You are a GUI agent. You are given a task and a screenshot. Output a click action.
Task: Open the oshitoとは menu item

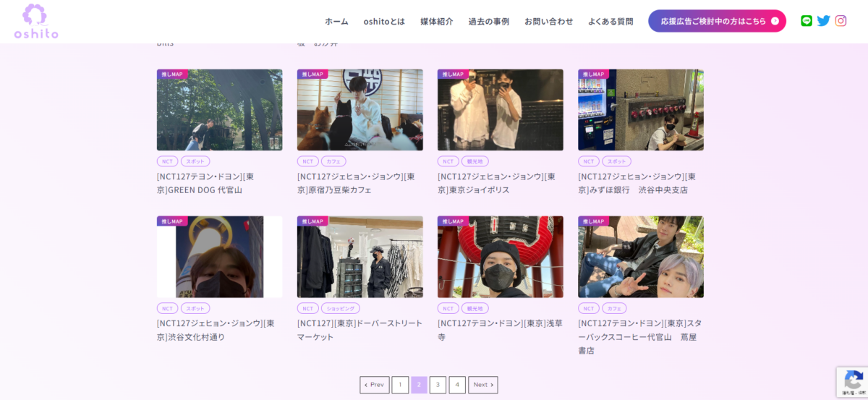384,21
